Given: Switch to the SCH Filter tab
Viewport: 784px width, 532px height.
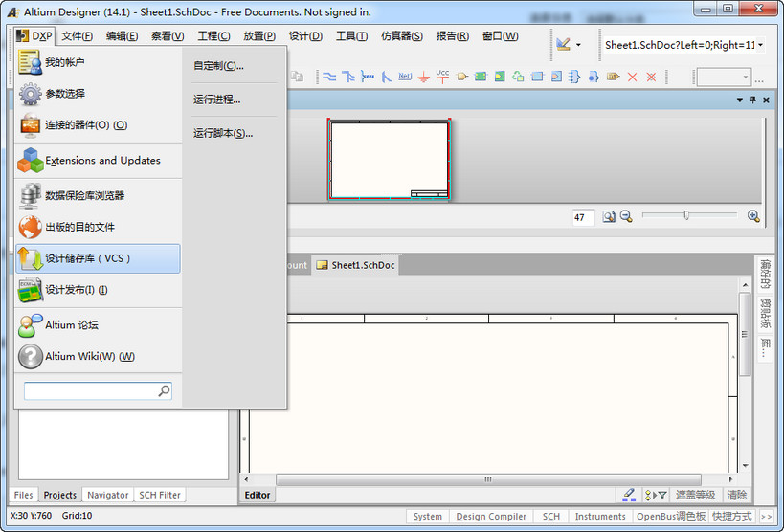Looking at the screenshot, I should (160, 495).
